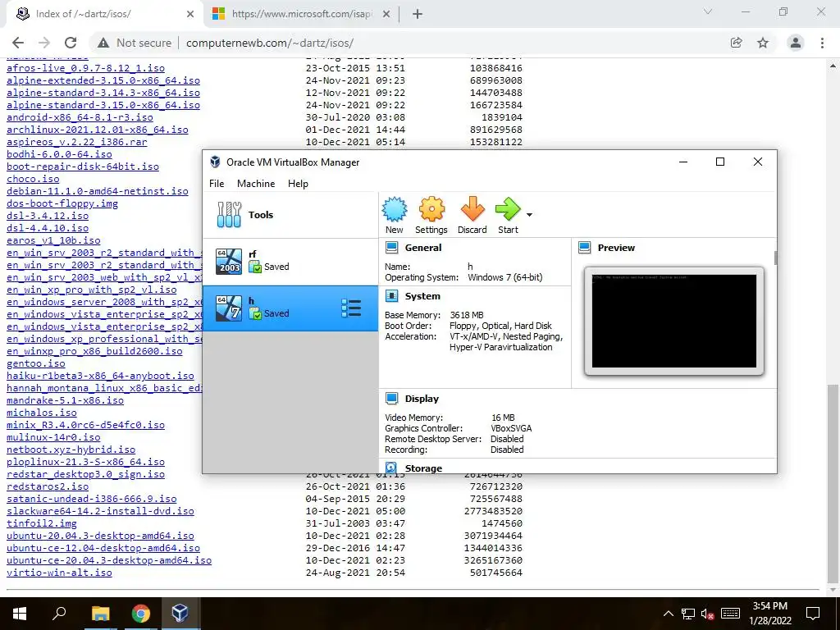The width and height of the screenshot is (840, 630).
Task: Open the h machine tools menu icon
Action: coord(351,308)
